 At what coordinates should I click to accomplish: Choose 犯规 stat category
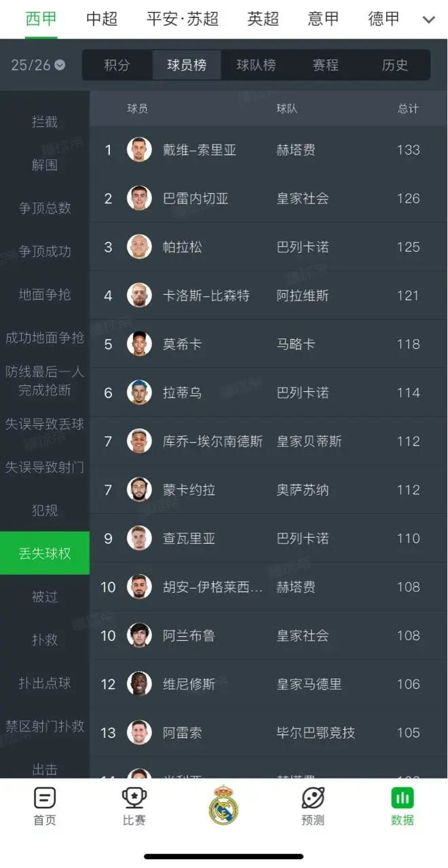[x=45, y=510]
